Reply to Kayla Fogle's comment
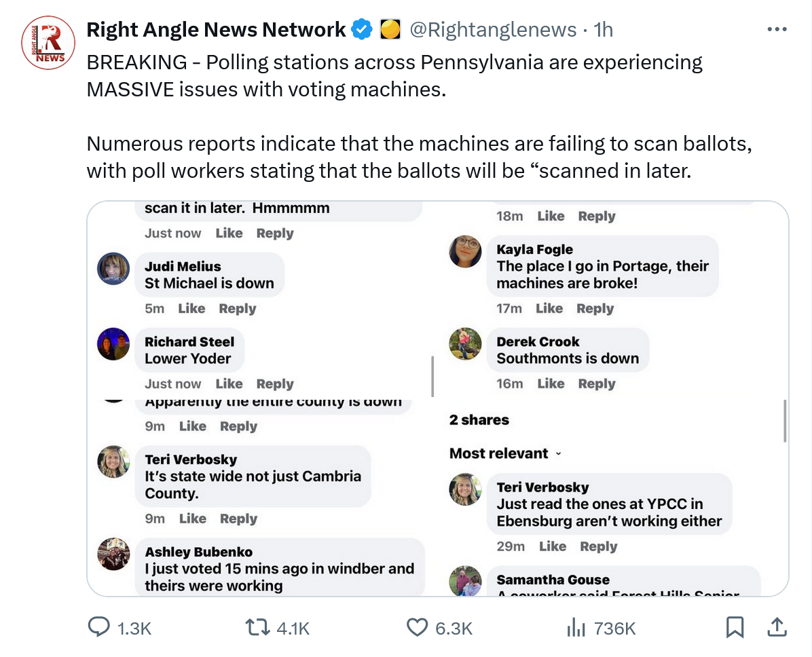 pyautogui.click(x=595, y=308)
